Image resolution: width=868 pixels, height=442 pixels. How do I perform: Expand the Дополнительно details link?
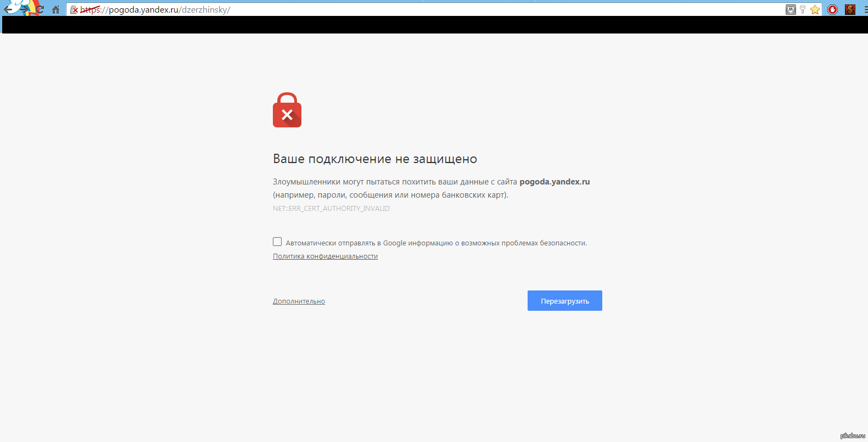pos(299,301)
